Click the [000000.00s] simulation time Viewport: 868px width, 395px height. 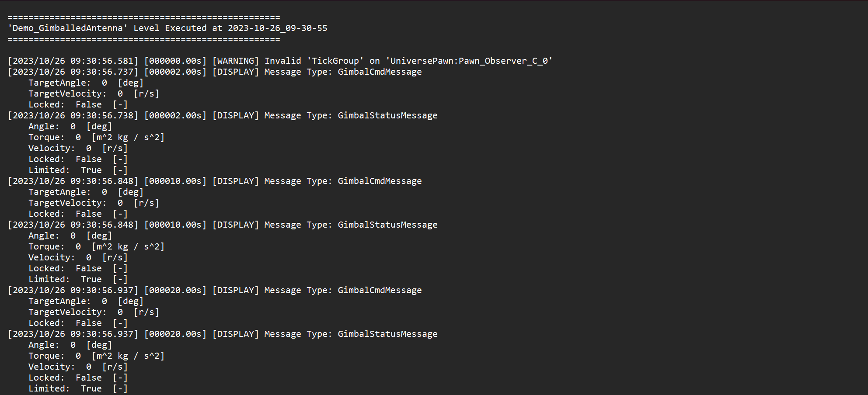175,61
